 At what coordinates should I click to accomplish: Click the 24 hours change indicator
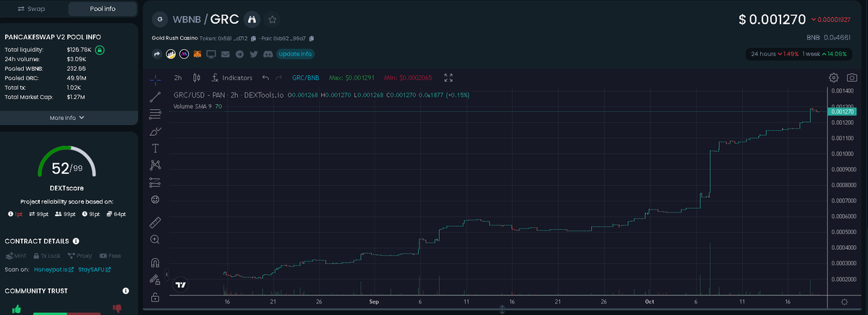click(x=774, y=53)
